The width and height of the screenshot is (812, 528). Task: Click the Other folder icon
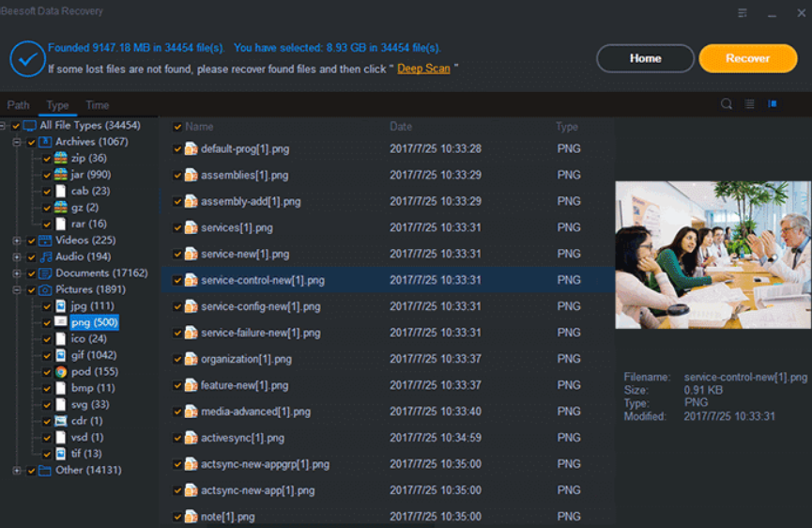45,471
